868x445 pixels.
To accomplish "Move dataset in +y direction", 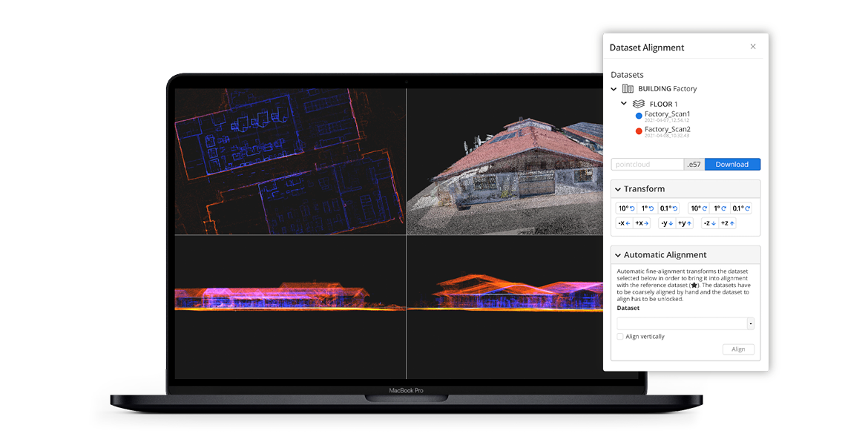I will [685, 222].
